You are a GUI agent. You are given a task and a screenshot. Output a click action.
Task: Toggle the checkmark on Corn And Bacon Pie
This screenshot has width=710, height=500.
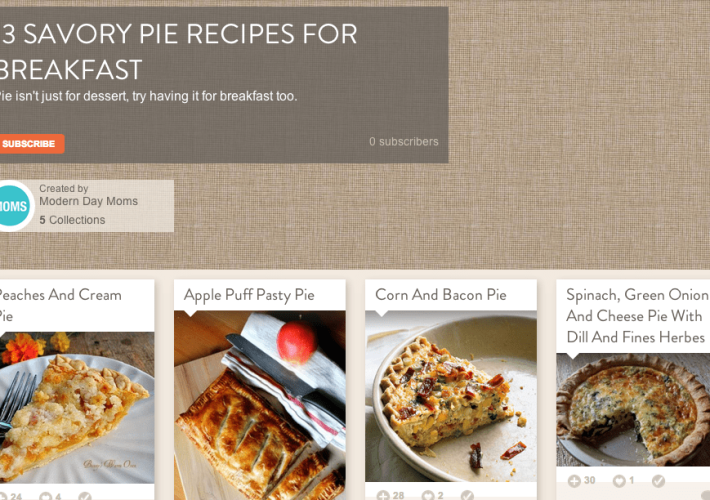tap(467, 495)
